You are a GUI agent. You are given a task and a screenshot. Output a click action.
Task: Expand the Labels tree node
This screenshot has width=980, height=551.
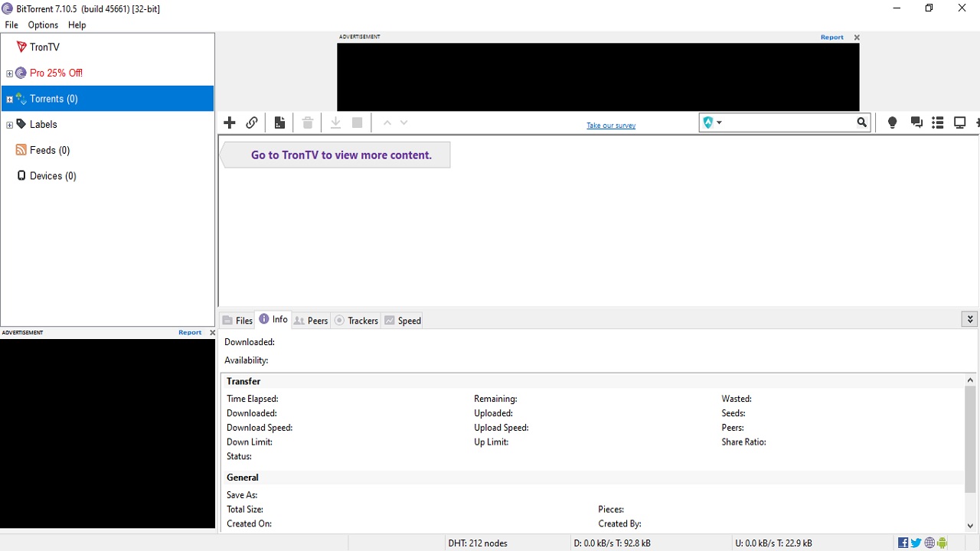[8, 124]
